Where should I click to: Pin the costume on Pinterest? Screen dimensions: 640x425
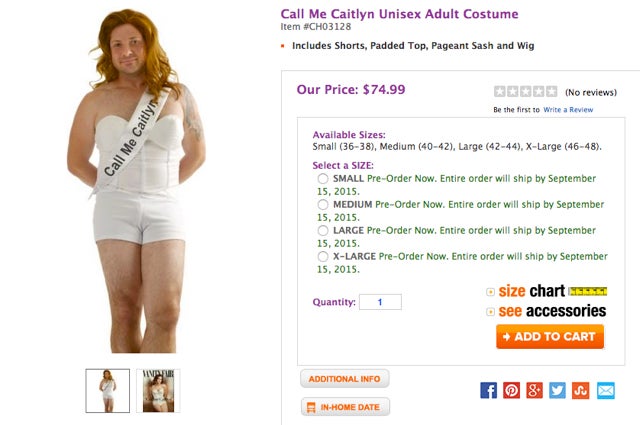click(511, 390)
